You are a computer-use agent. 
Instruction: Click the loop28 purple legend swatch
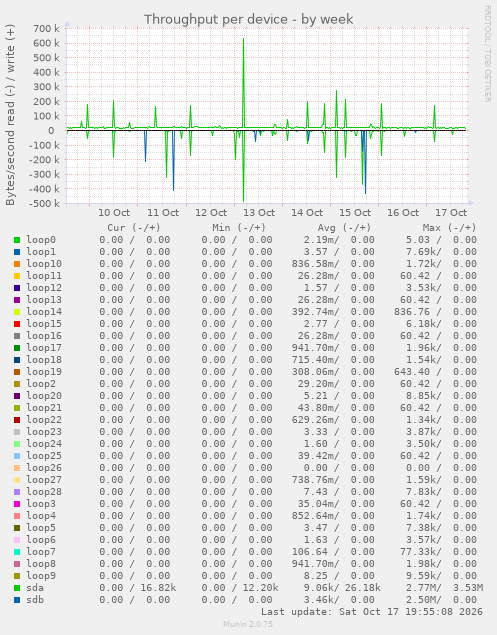click(x=17, y=492)
